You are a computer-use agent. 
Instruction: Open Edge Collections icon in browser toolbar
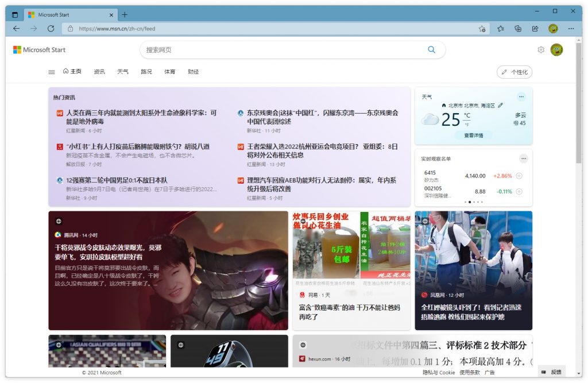pyautogui.click(x=517, y=28)
